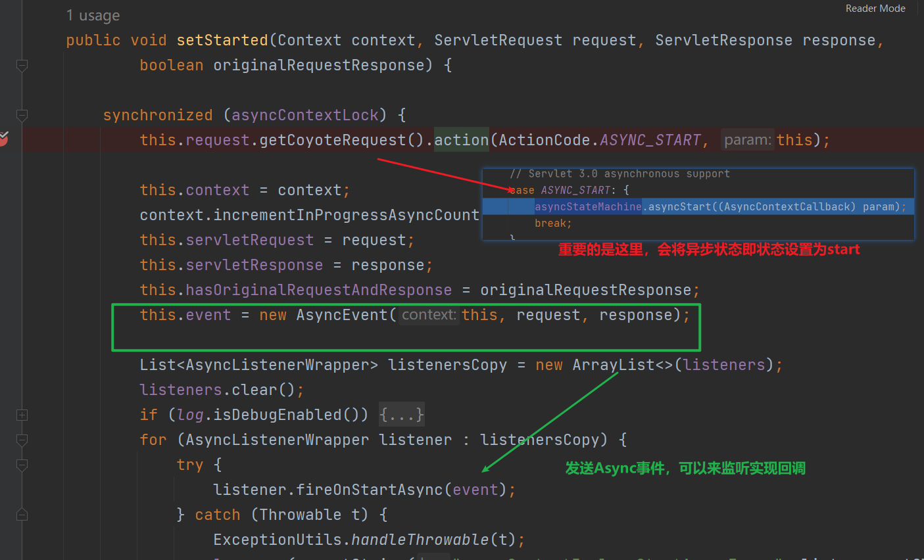Click the handleThrowable method call

pos(420,540)
